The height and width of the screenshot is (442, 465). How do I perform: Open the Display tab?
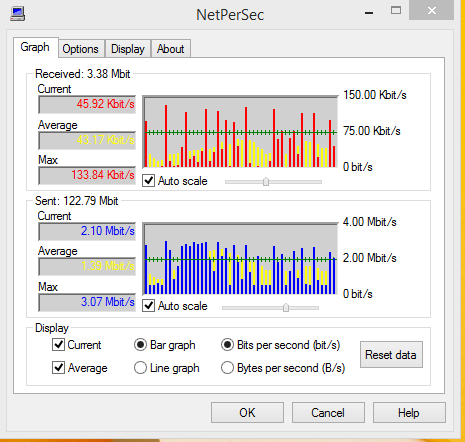(128, 49)
